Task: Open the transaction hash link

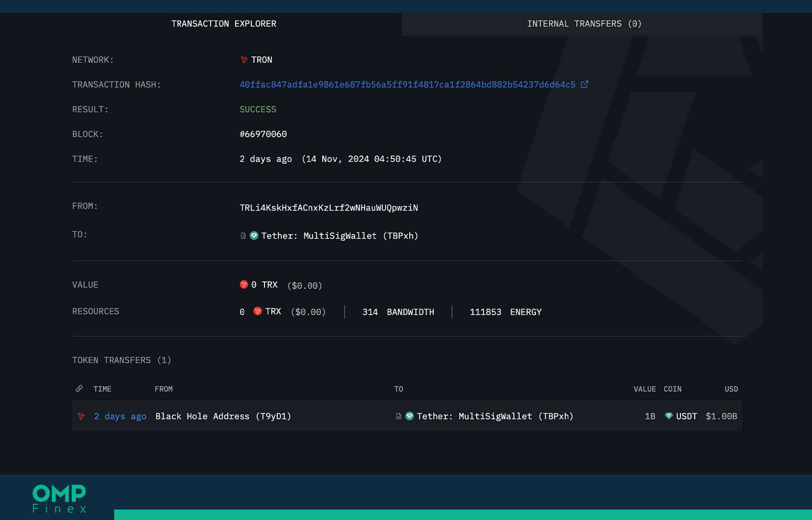Action: click(x=408, y=84)
